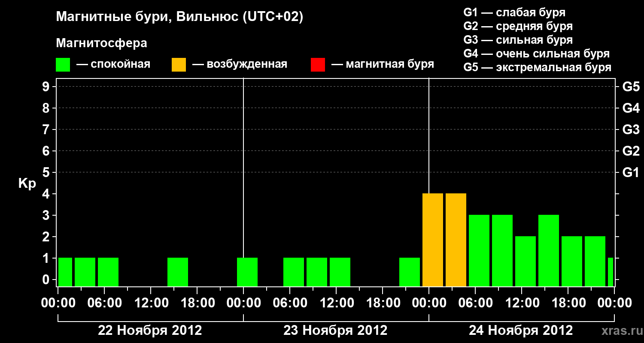The image size is (644, 343).
Task: Click the '18:00' tick label under 23 November
Action: click(x=383, y=303)
